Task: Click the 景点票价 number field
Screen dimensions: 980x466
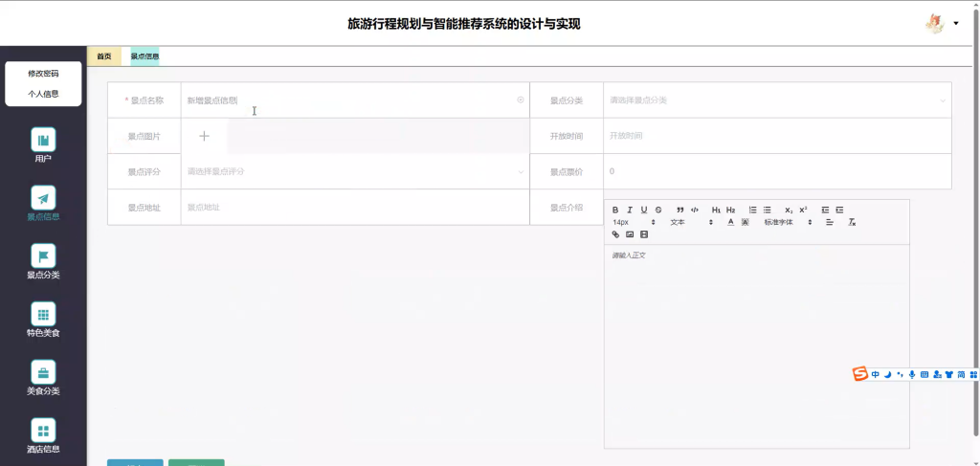Action: tap(777, 171)
